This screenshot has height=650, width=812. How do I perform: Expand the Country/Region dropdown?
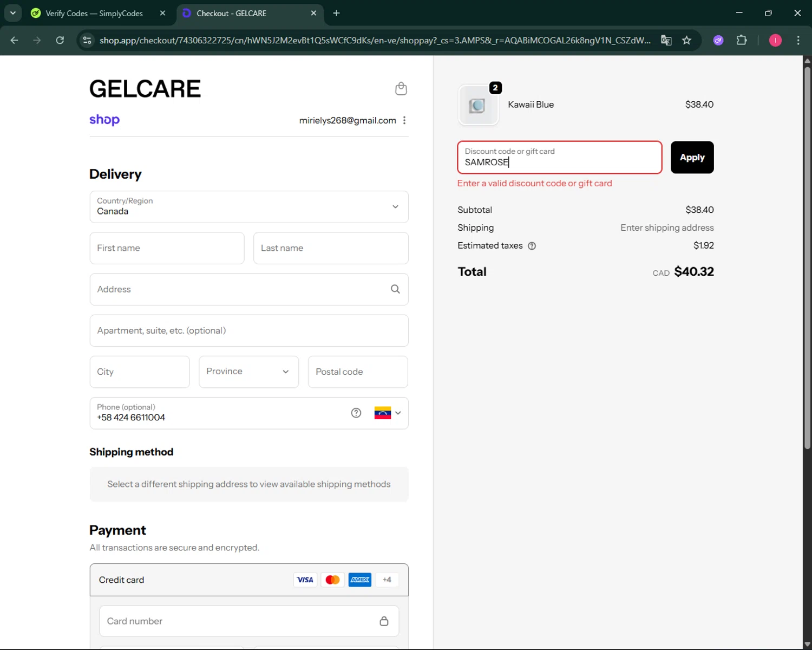[x=249, y=207]
